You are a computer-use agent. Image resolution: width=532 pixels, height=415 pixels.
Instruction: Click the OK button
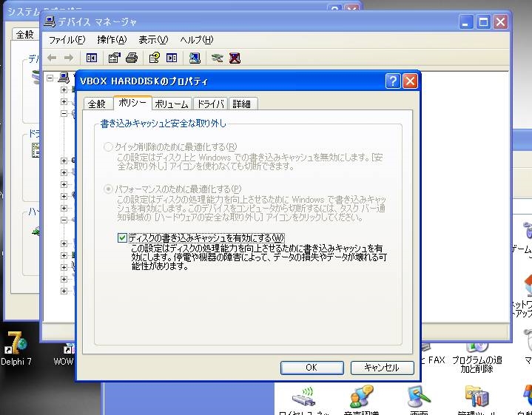[312, 368]
